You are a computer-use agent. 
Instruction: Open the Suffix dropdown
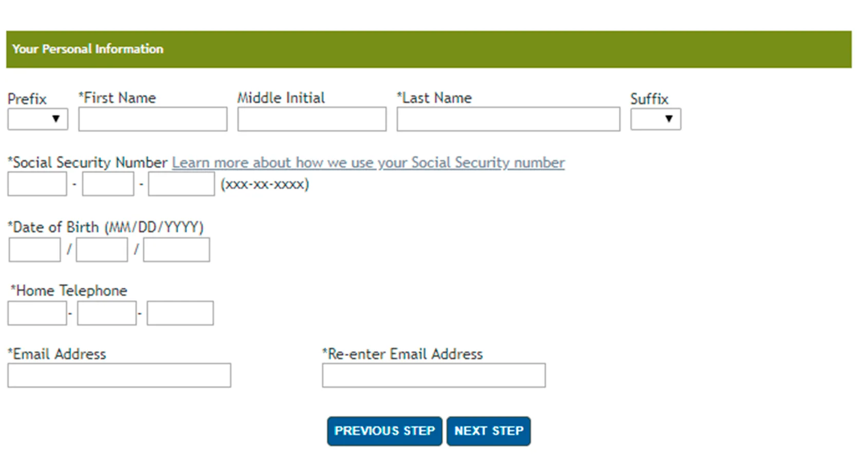655,119
